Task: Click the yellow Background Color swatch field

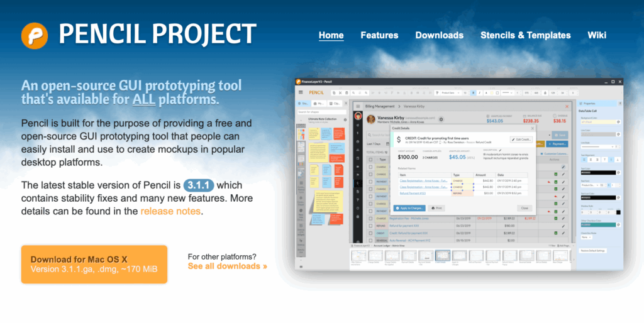Action: pyautogui.click(x=599, y=122)
